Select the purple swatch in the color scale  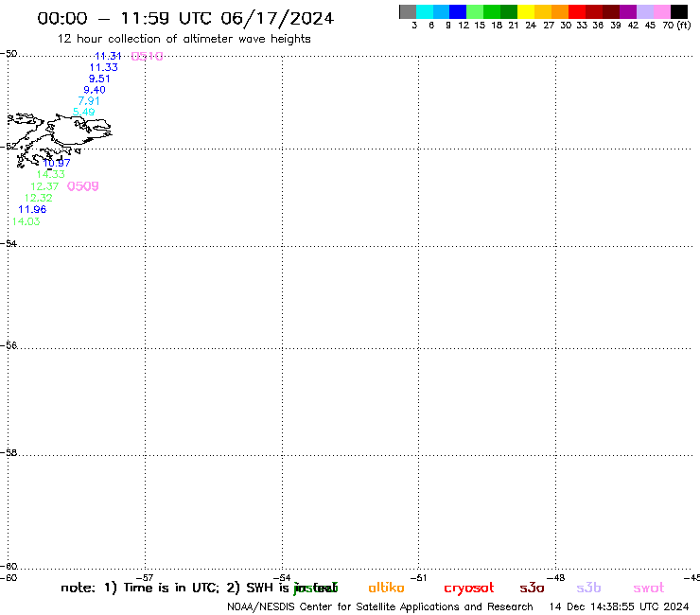pos(628,11)
